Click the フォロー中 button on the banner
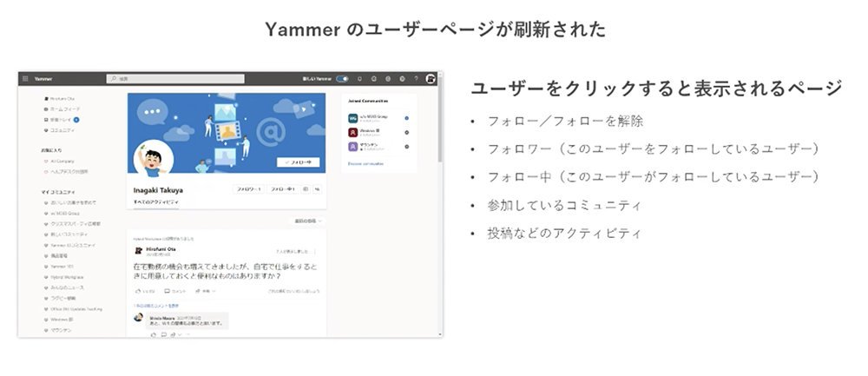This screenshot has width=868, height=376. [298, 162]
